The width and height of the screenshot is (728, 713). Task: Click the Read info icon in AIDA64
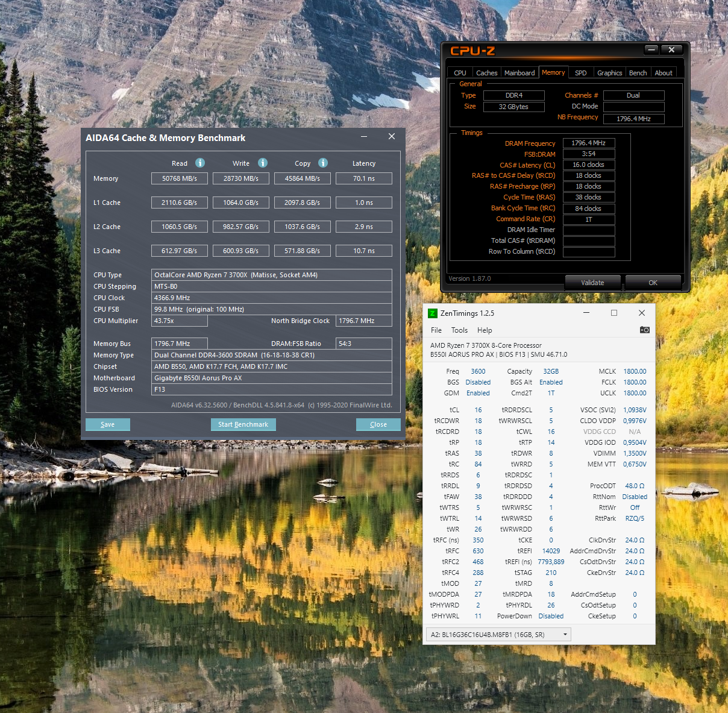200,163
